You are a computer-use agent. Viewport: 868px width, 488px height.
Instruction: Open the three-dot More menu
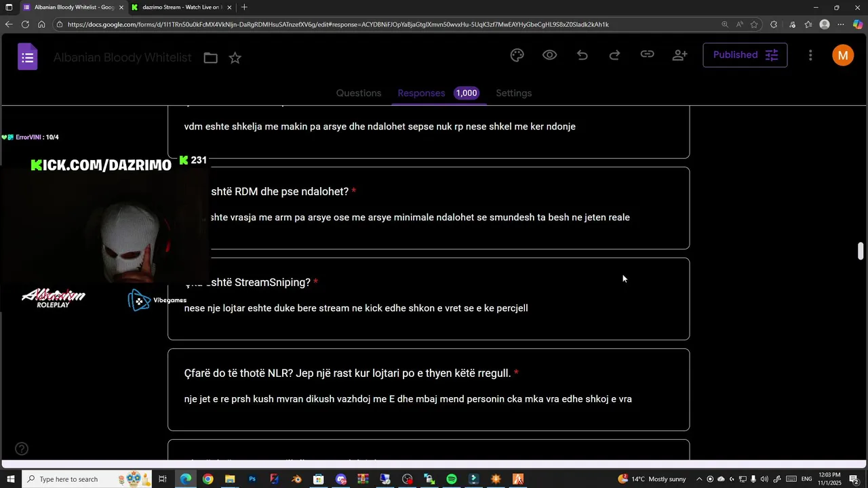pos(810,55)
